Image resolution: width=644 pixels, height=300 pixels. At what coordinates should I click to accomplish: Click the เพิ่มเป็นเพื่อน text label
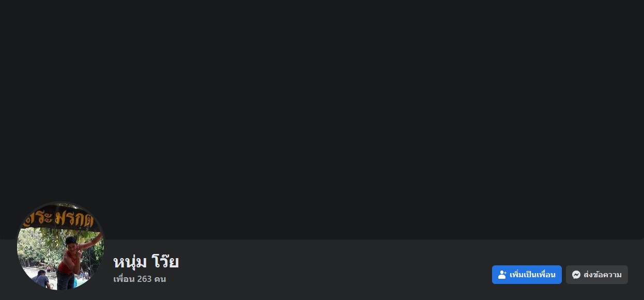[532, 275]
